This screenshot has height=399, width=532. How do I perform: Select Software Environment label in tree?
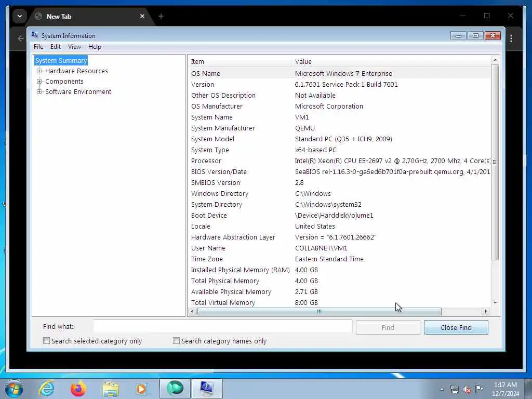pos(78,91)
